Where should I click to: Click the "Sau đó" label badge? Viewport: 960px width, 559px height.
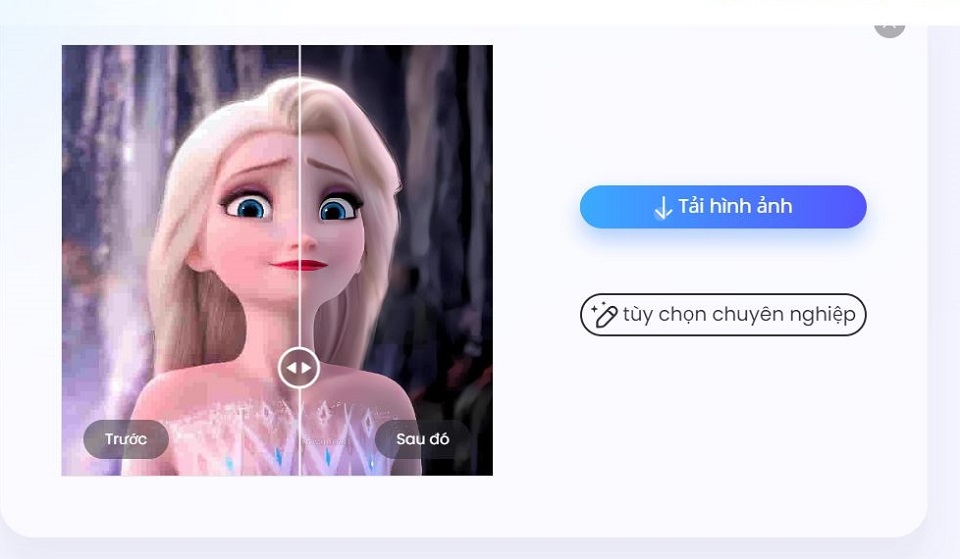click(x=422, y=439)
